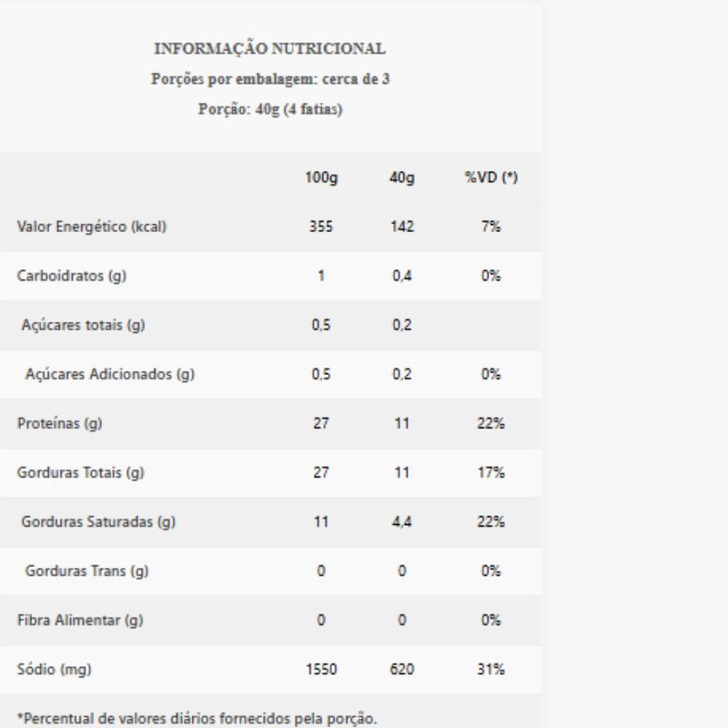Click the Açúcares totais (g) label

83,326
